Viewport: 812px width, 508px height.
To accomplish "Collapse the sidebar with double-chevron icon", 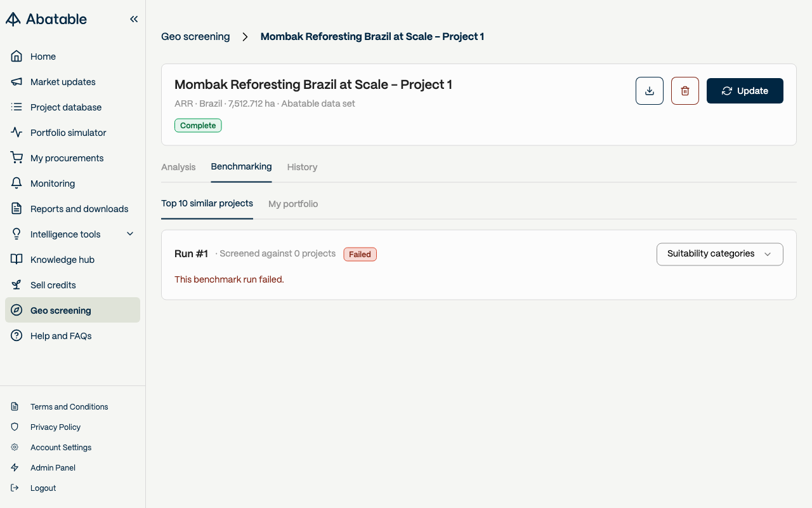I will click(134, 19).
